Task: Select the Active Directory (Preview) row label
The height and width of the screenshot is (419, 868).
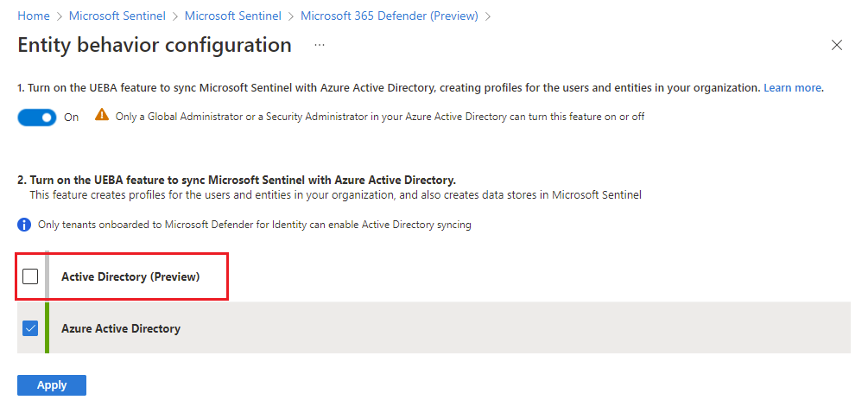Action: (130, 276)
